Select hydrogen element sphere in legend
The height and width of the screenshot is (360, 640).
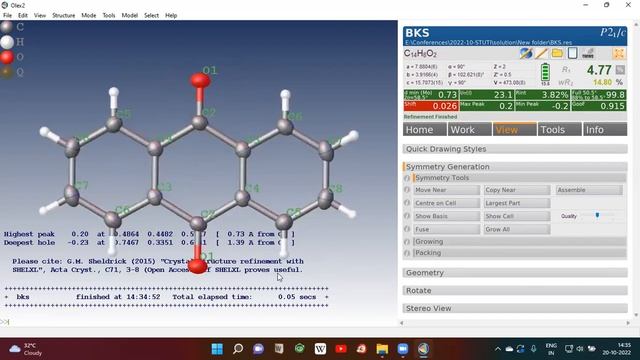pyautogui.click(x=7, y=42)
